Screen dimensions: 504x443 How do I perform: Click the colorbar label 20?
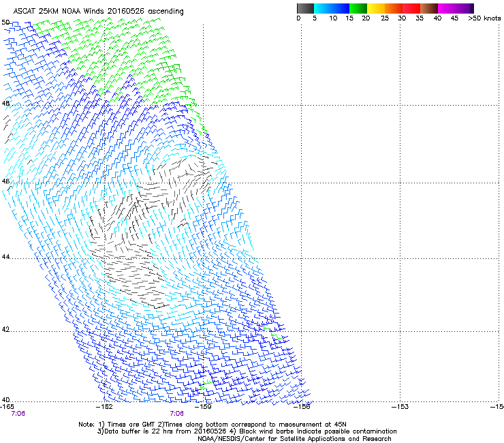pos(366,18)
